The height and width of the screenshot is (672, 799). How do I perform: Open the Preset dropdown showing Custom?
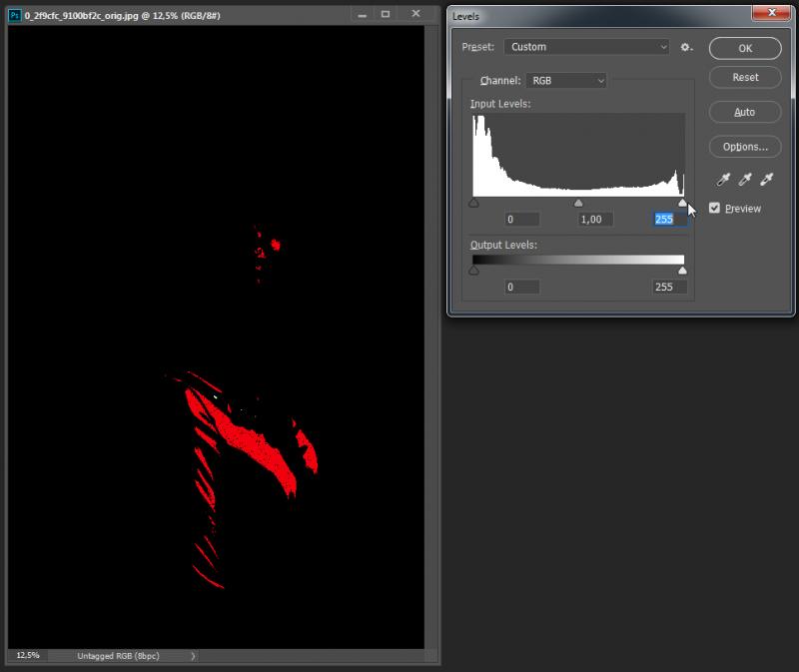[586, 47]
